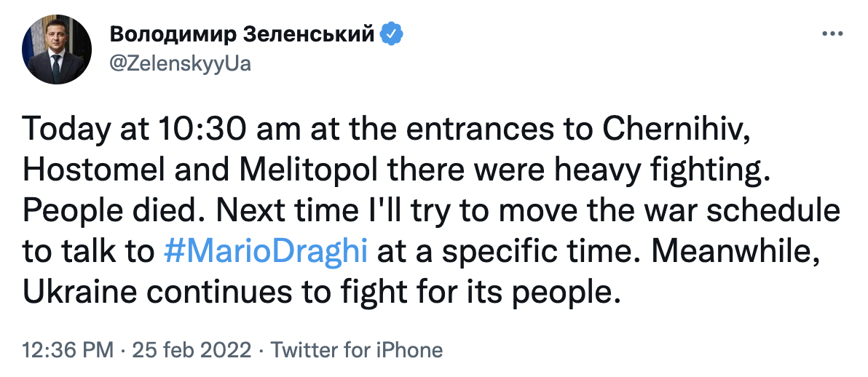The height and width of the screenshot is (377, 868).
Task: Click the 12:36 PM timestamp
Action: (x=68, y=350)
